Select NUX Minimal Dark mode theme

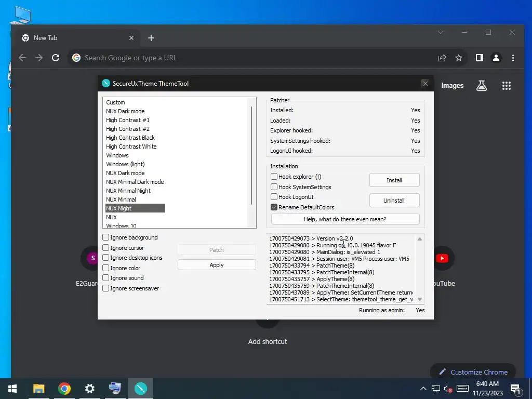(135, 182)
